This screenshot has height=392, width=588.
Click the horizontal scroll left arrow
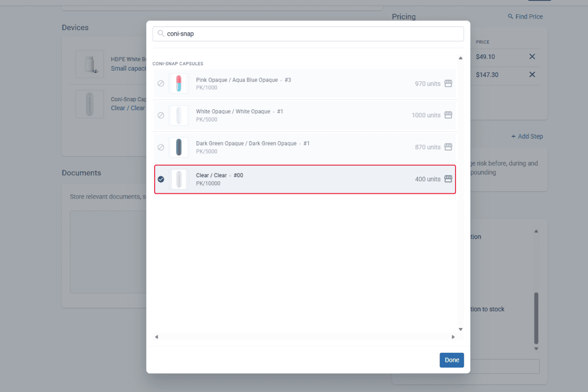pos(156,337)
